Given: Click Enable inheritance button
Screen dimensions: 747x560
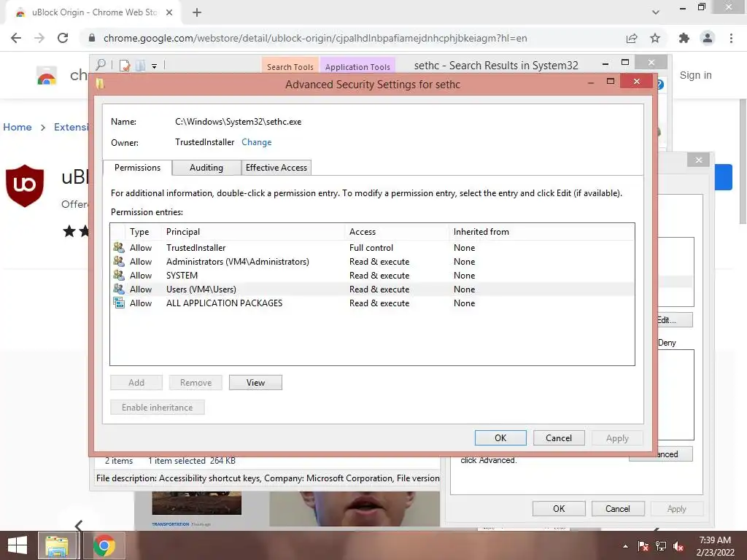Looking at the screenshot, I should (158, 407).
